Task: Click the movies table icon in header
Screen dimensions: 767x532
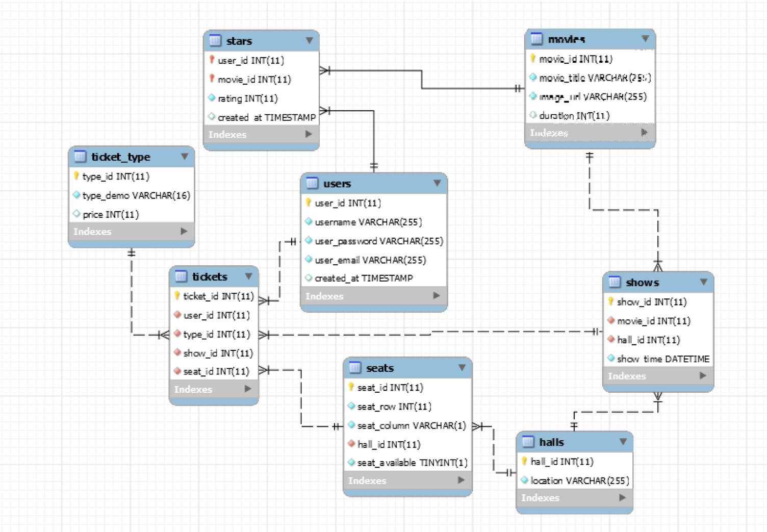Action: click(x=536, y=39)
